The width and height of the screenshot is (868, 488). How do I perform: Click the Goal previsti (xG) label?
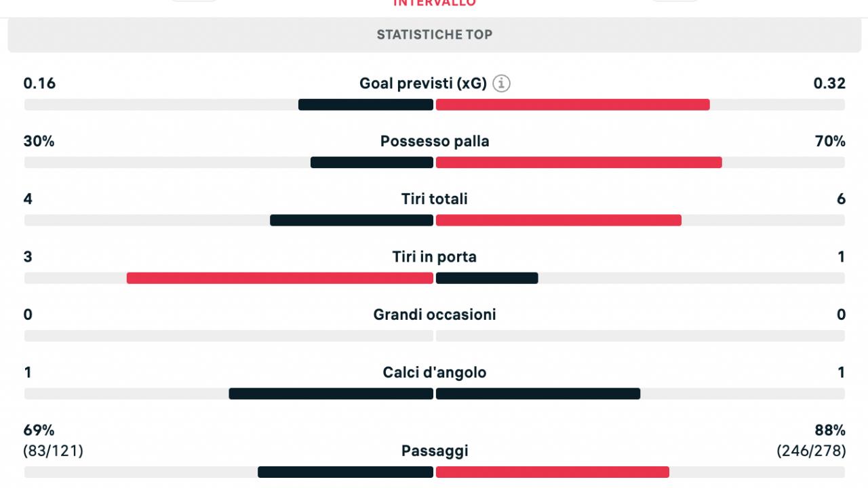pos(423,83)
